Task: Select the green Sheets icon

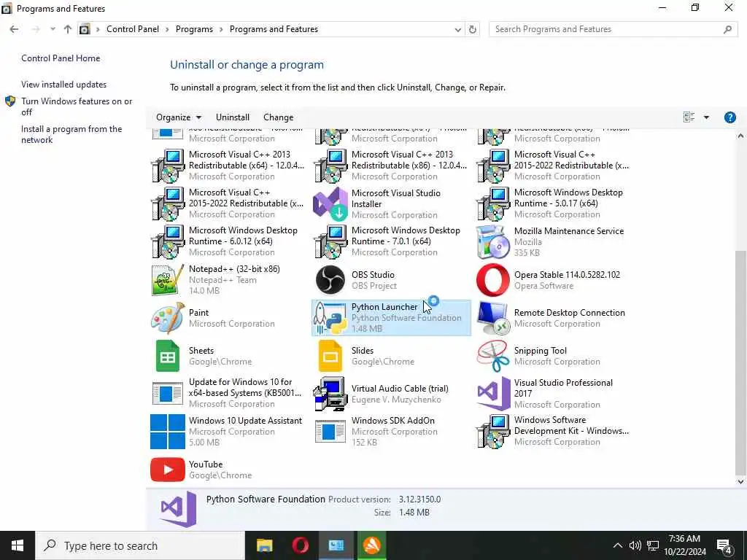Action: click(167, 356)
